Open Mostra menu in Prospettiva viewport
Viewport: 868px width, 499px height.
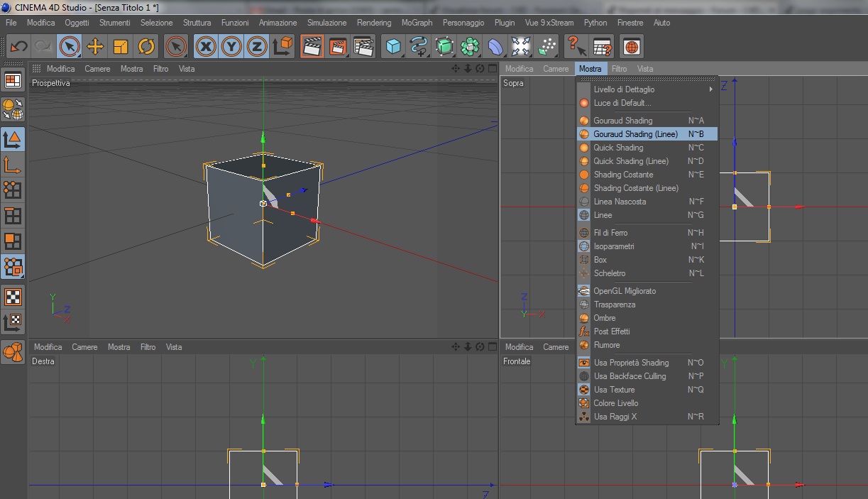click(131, 69)
